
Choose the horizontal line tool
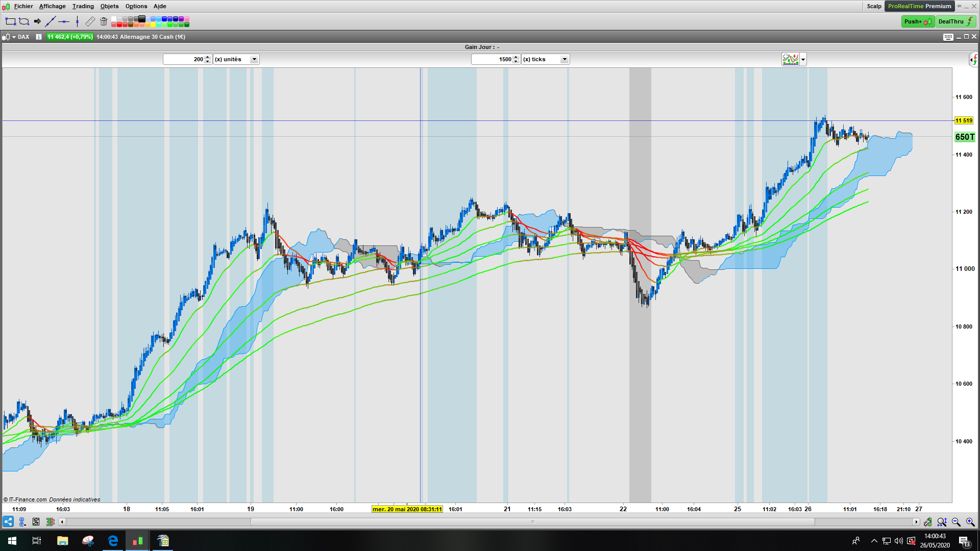(64, 21)
